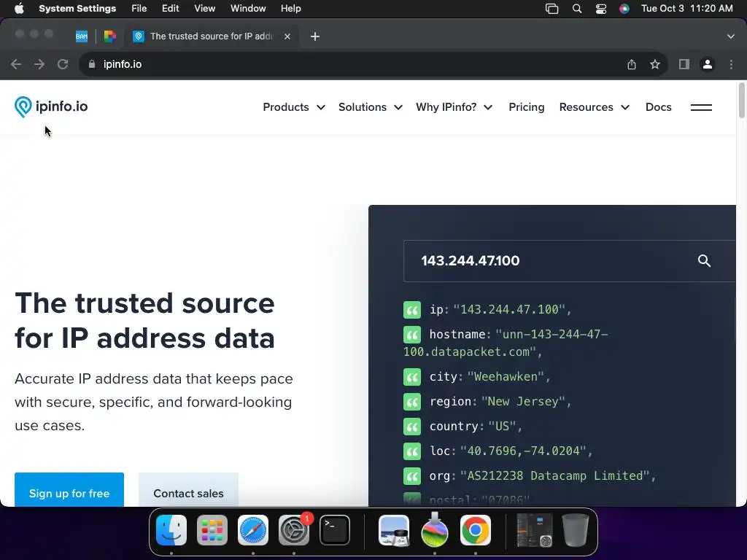
Task: Click the quote icon beside hostname
Action: [x=412, y=334]
